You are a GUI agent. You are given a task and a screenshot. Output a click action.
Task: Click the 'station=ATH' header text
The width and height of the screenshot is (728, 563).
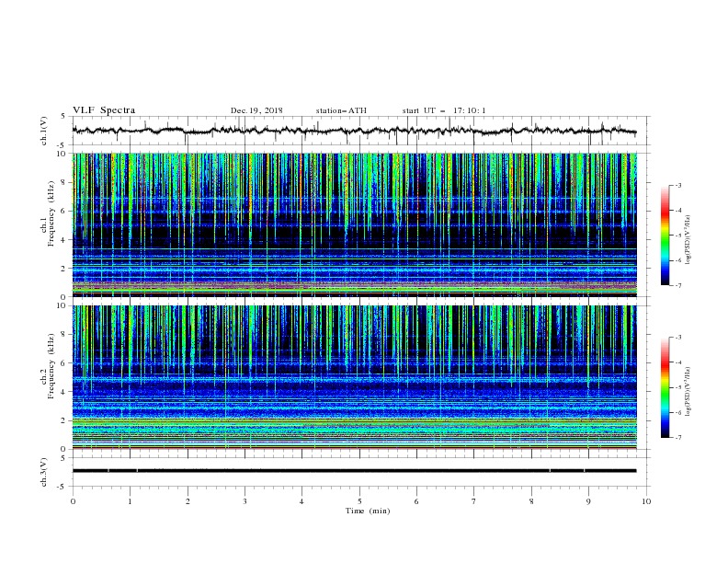click(341, 110)
